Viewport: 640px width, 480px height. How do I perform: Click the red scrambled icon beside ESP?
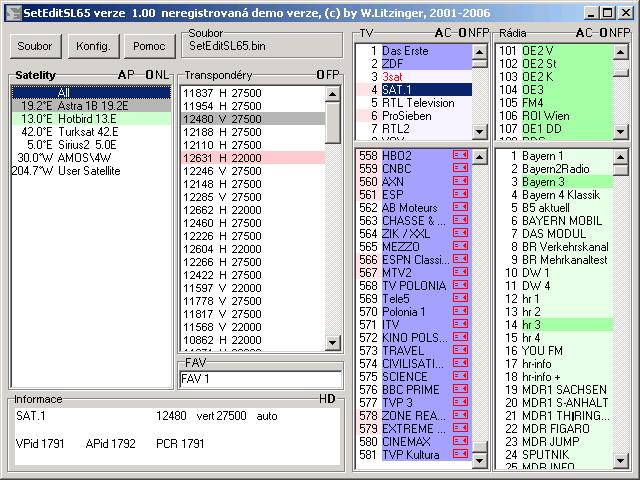pos(460,194)
